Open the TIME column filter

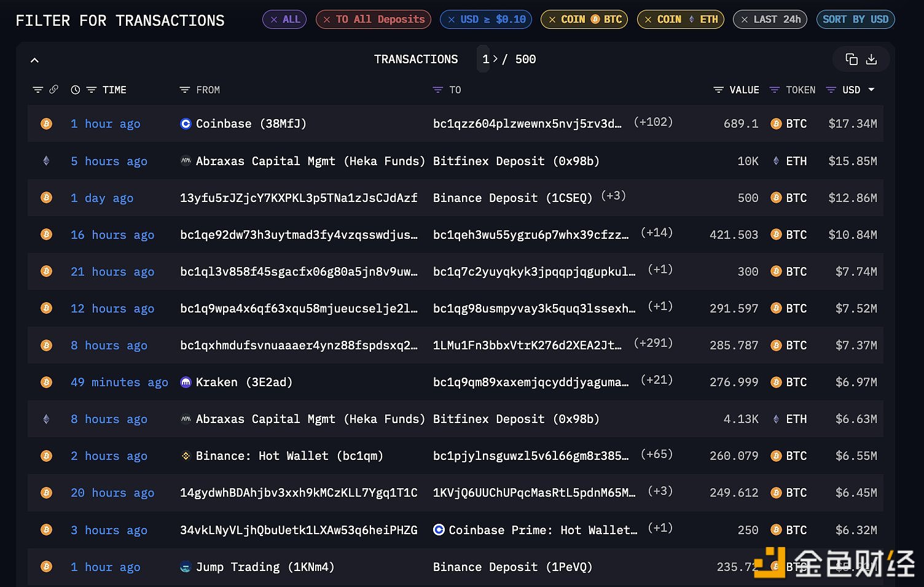coord(92,90)
